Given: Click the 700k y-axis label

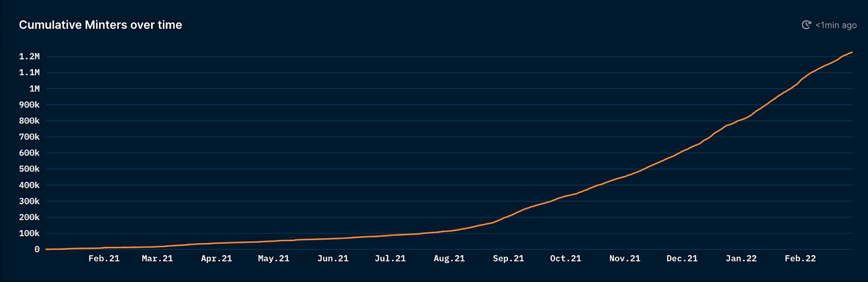Looking at the screenshot, I should [x=29, y=137].
